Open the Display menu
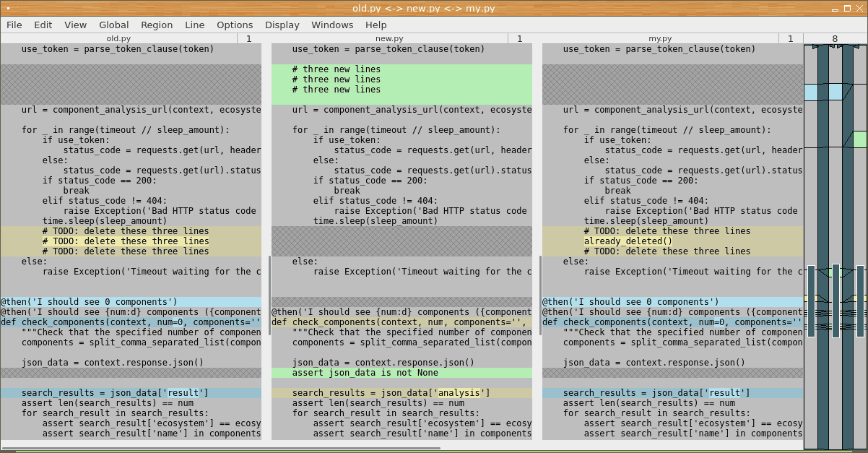868x453 pixels. coord(282,25)
